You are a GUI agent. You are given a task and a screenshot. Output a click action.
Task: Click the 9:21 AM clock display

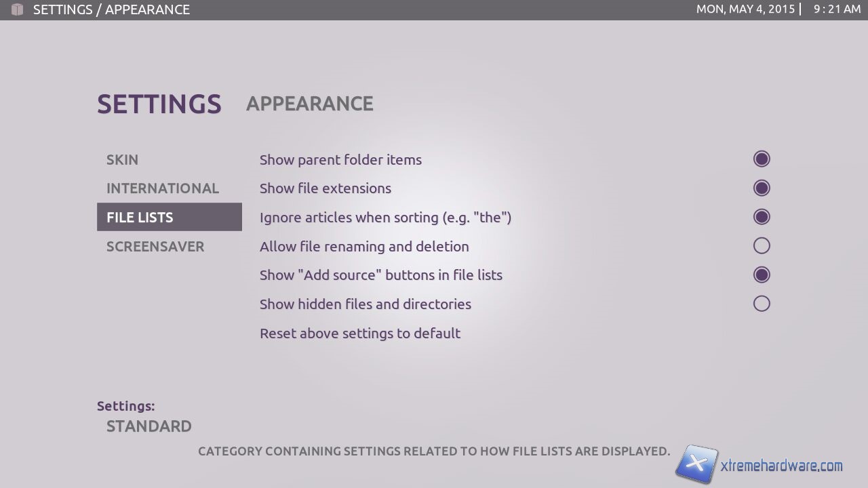coord(837,9)
